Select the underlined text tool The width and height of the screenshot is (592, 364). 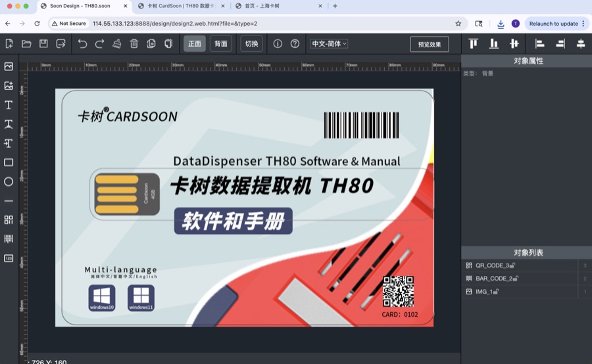coord(9,124)
